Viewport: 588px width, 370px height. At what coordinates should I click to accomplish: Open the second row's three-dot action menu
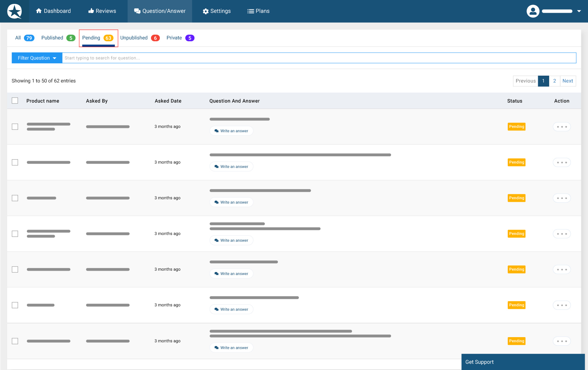coord(562,162)
